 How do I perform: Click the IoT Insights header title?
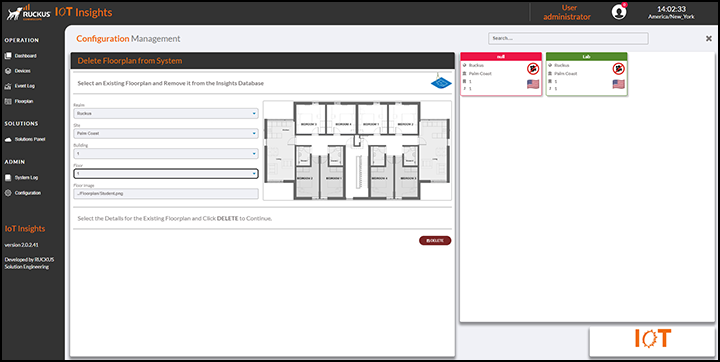point(84,12)
